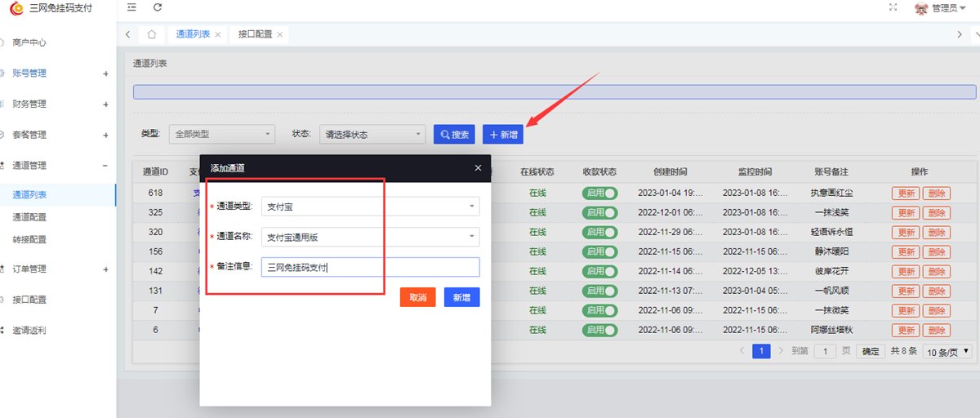
Task: Close the 通道列表 tab
Action: (217, 35)
